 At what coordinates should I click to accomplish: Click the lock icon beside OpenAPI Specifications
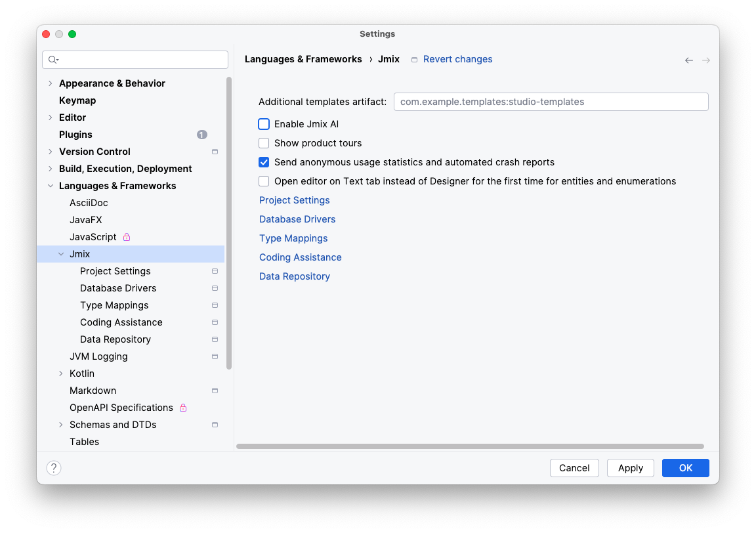[x=182, y=407]
